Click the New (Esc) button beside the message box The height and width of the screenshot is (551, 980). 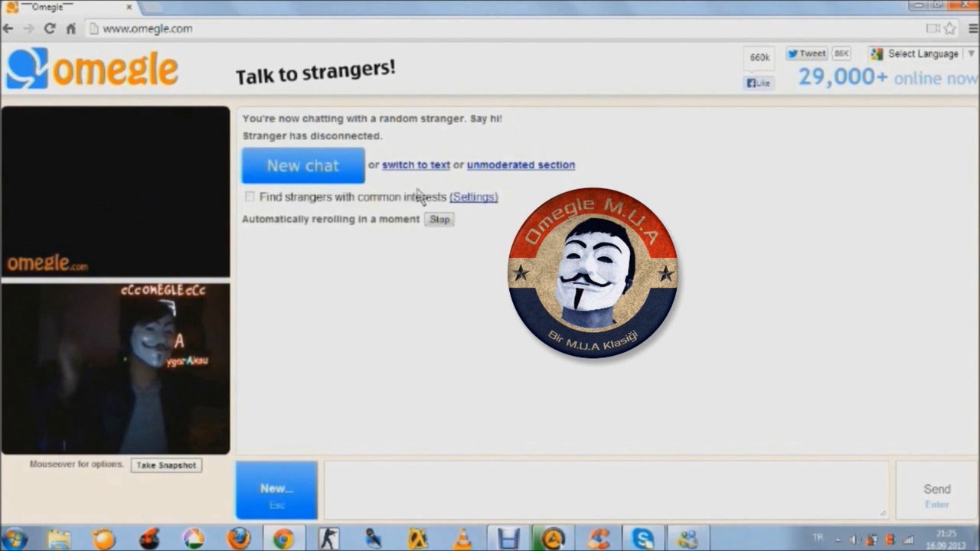[x=276, y=491]
